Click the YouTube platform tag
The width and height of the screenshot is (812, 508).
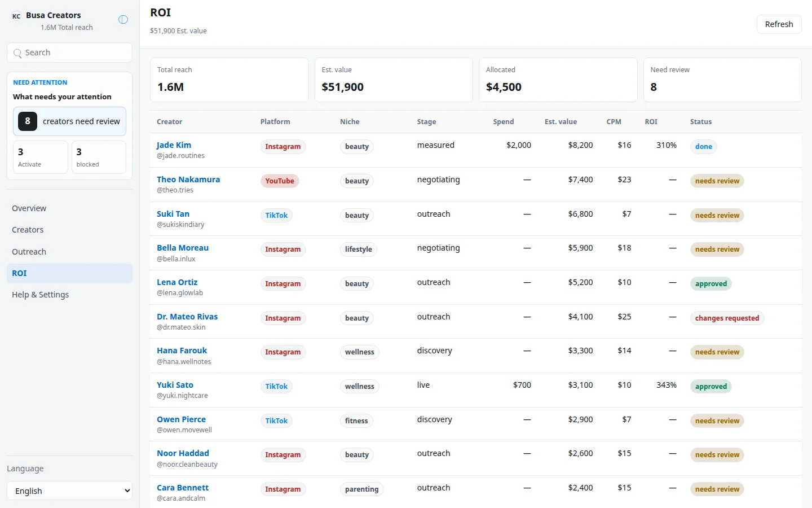tap(280, 181)
